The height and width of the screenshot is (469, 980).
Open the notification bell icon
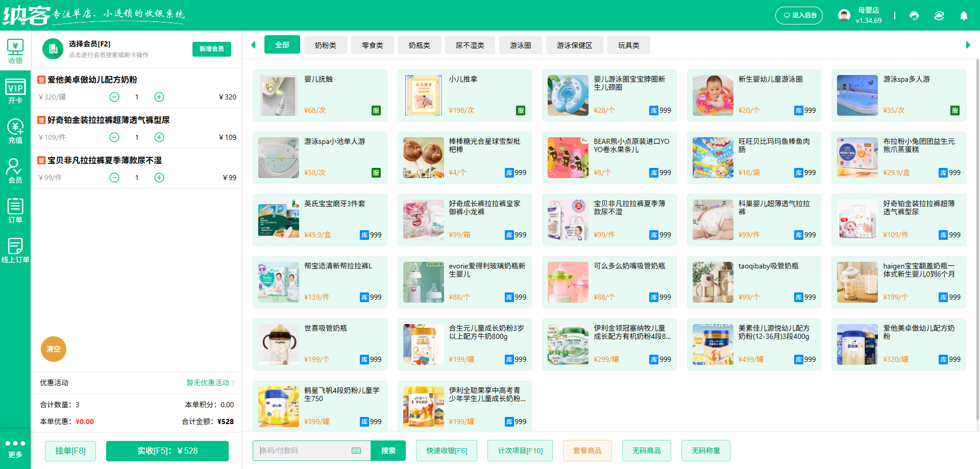coord(964,15)
